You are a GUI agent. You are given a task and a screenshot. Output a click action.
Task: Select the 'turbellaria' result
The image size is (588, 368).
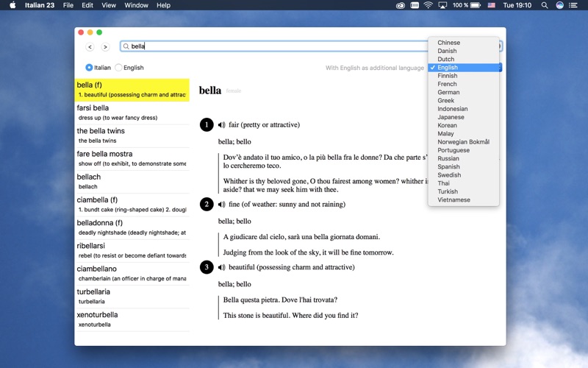(x=132, y=297)
